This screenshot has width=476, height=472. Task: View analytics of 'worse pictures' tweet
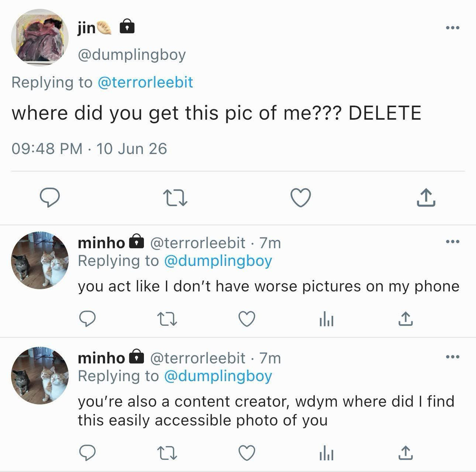pos(326,319)
